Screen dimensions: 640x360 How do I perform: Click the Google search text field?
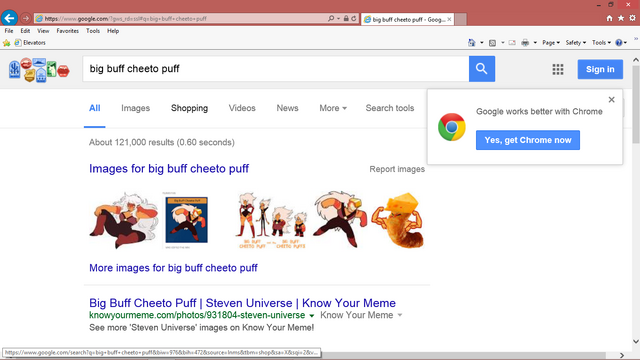[x=276, y=69]
